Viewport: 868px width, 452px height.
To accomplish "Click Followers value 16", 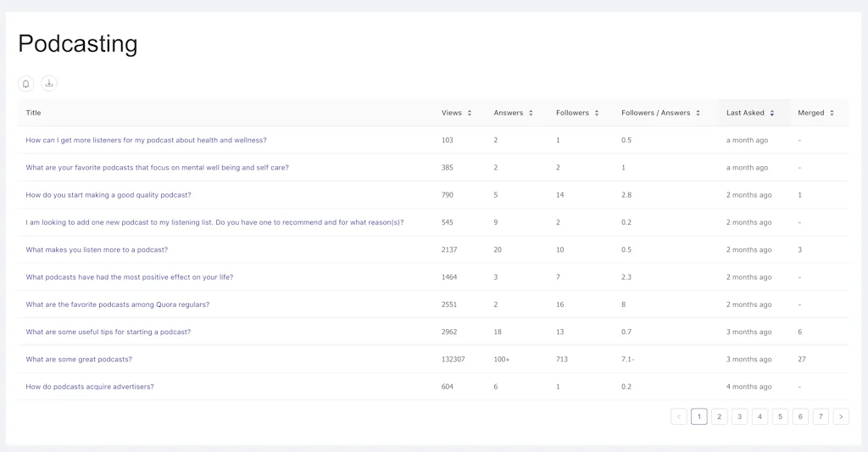I will pos(560,304).
